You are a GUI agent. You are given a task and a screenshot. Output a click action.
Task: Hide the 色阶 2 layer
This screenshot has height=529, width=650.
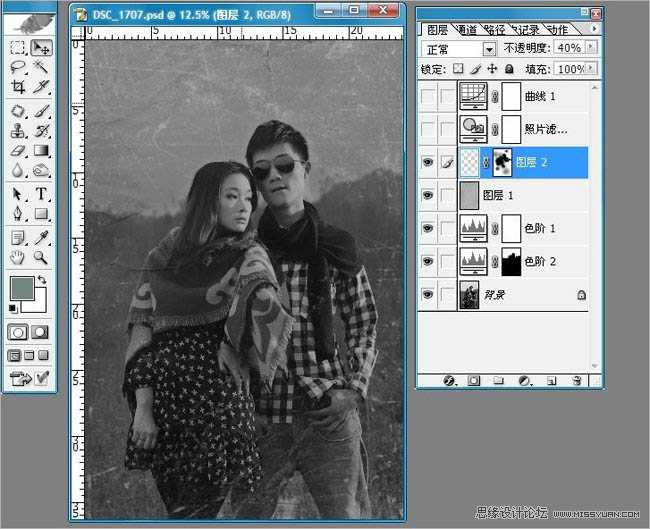(427, 261)
